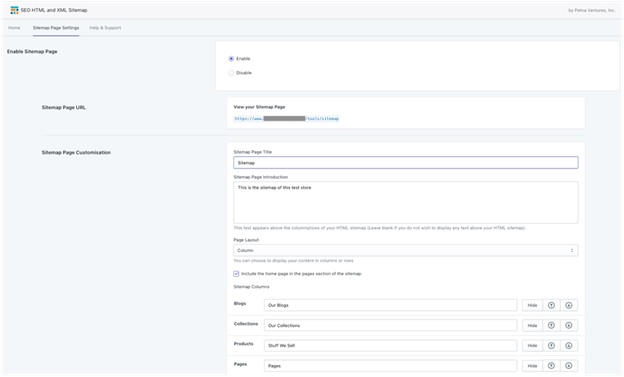
Task: Move Collections column down with arrow icon
Action: point(569,326)
